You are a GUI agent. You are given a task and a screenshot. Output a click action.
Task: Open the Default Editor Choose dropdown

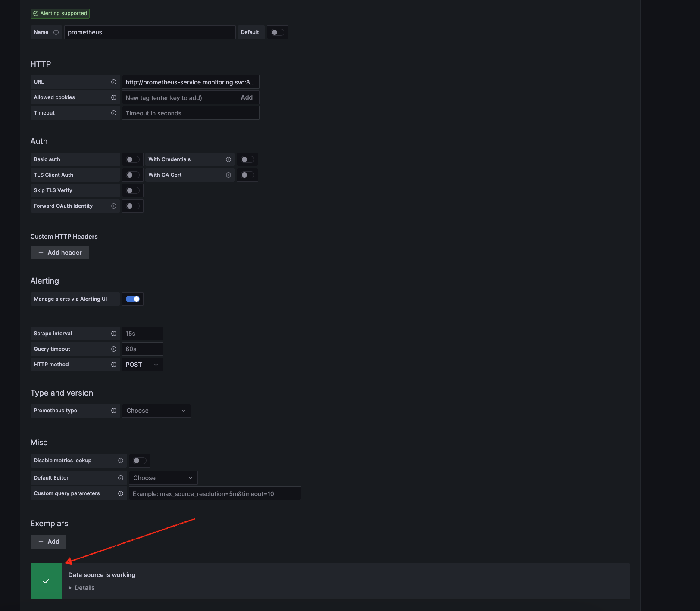(x=163, y=477)
